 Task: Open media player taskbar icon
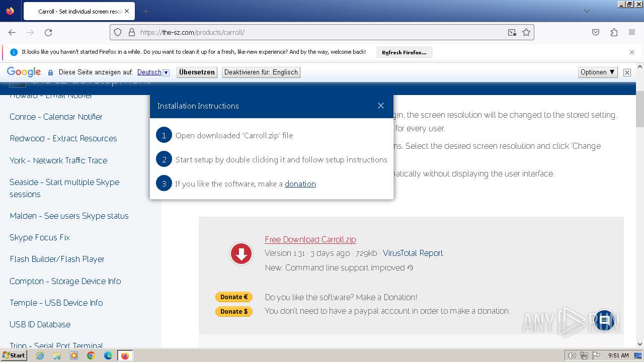74,355
